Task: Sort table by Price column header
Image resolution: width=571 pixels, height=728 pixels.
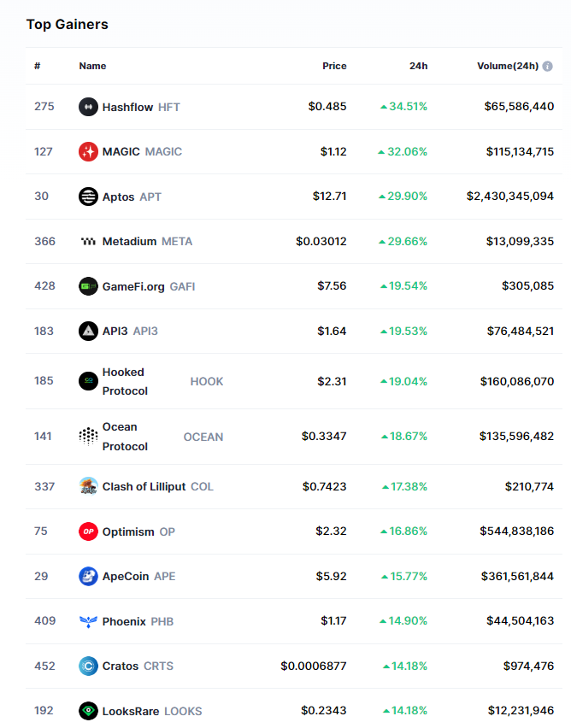Action: point(334,66)
